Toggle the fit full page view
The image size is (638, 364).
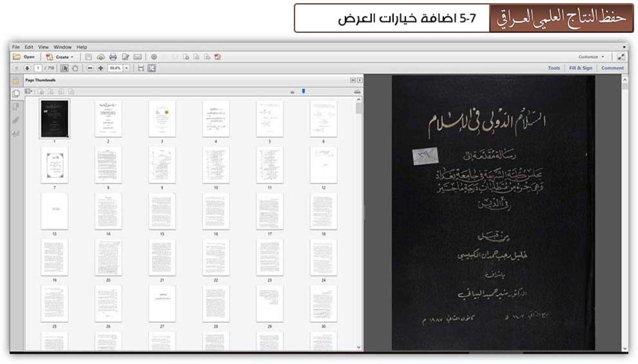point(152,68)
